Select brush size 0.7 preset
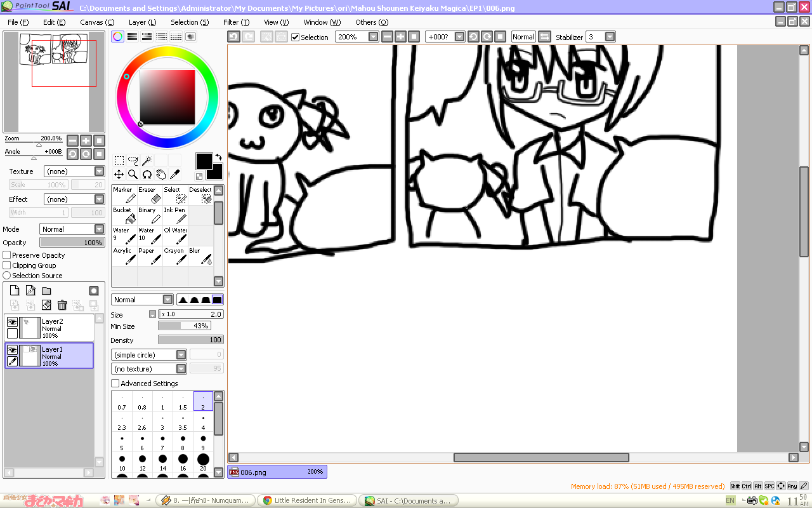 pyautogui.click(x=122, y=402)
